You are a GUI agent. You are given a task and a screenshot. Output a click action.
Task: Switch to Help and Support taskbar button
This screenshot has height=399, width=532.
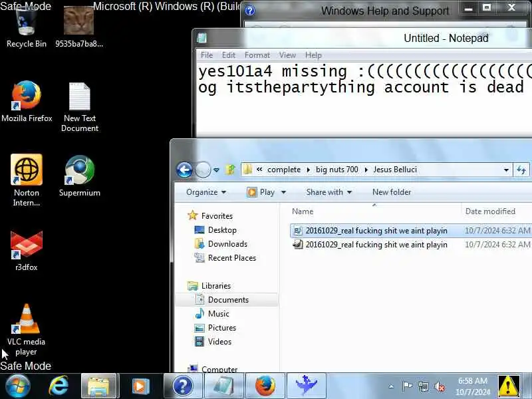(x=183, y=386)
